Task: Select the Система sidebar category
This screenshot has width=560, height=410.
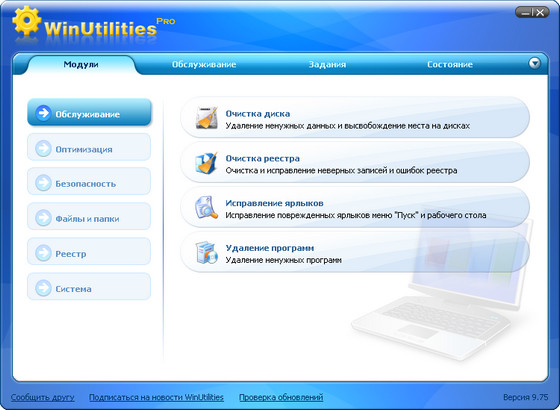Action: point(89,286)
